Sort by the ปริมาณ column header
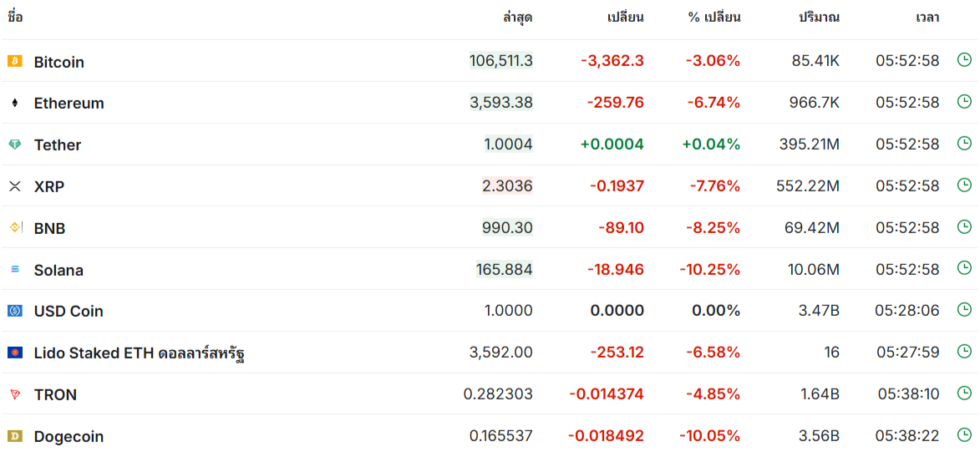980x452 pixels. coord(819,17)
